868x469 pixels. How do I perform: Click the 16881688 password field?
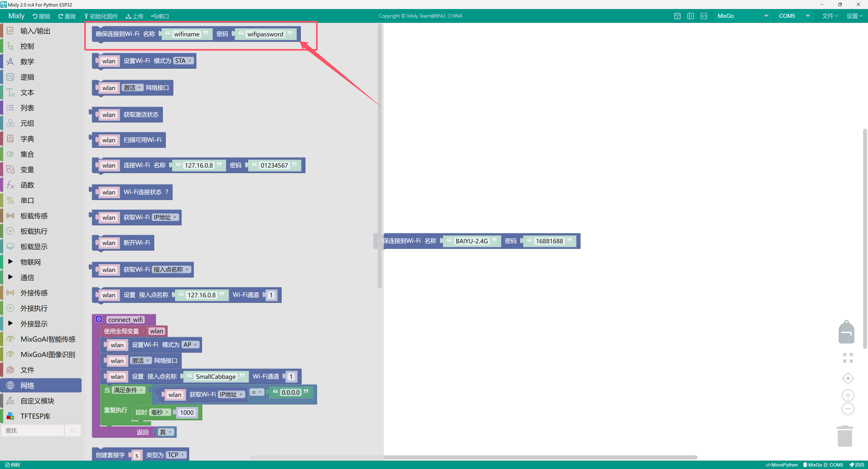(549, 241)
